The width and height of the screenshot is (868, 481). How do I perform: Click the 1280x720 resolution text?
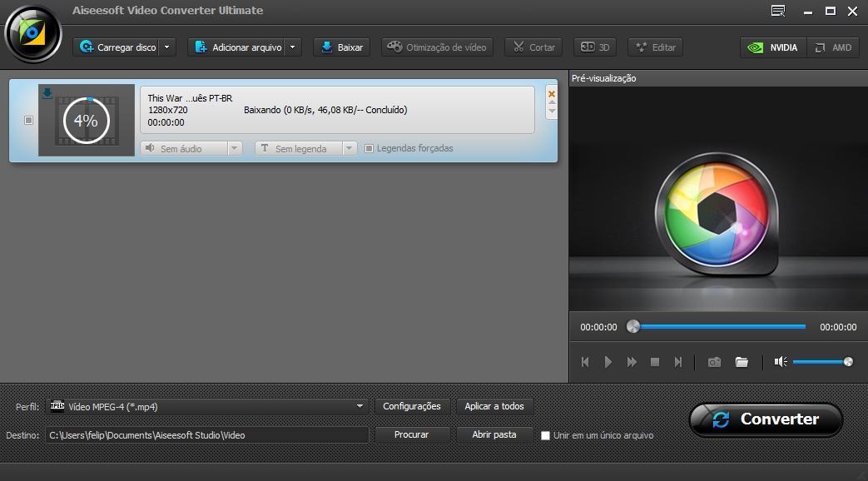(168, 110)
